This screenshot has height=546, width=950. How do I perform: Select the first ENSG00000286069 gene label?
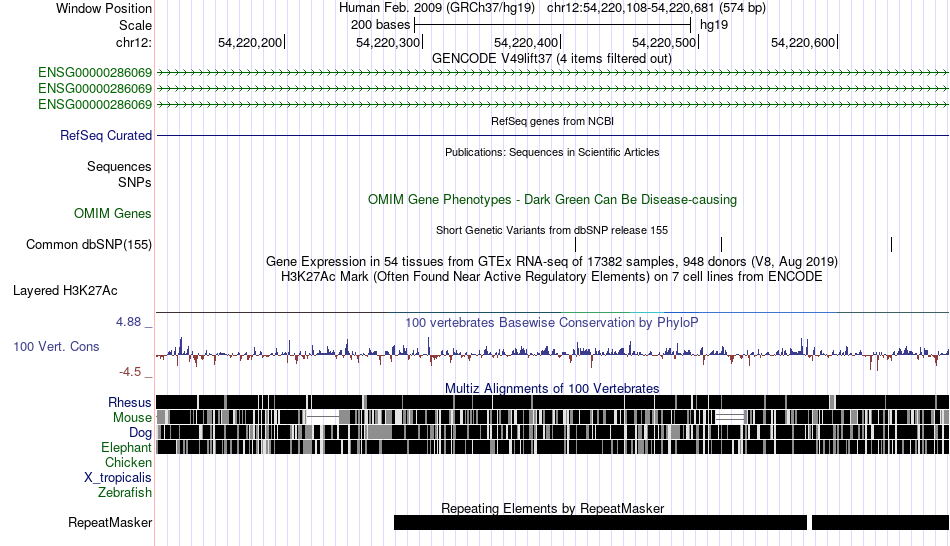(95, 73)
